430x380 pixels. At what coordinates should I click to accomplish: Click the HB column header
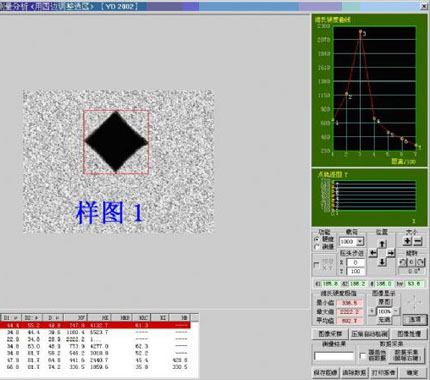[x=181, y=318]
